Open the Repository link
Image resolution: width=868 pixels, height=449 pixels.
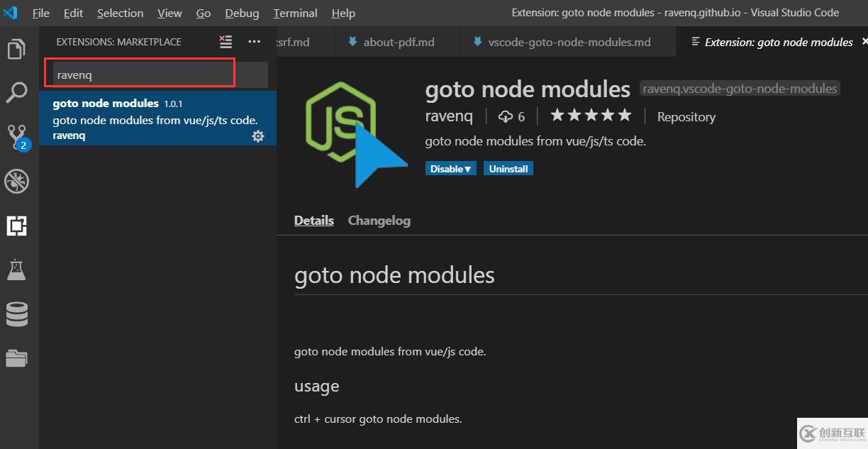[686, 117]
